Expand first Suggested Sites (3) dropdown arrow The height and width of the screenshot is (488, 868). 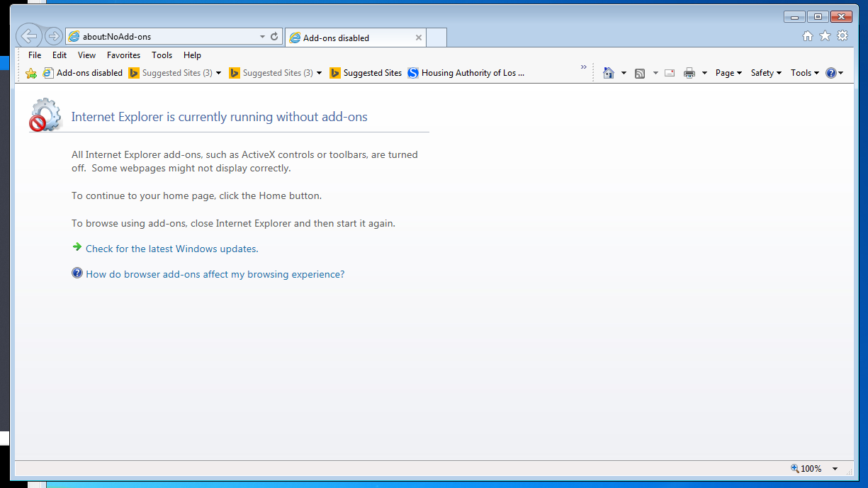pos(218,73)
